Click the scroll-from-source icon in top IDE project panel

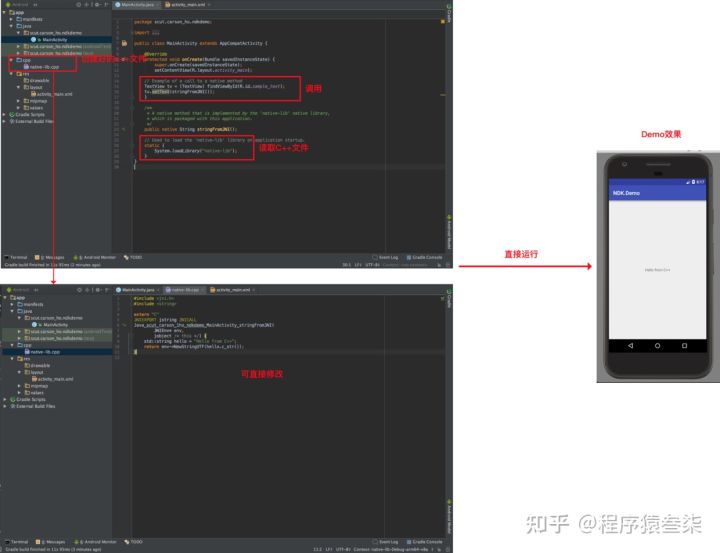click(x=79, y=5)
